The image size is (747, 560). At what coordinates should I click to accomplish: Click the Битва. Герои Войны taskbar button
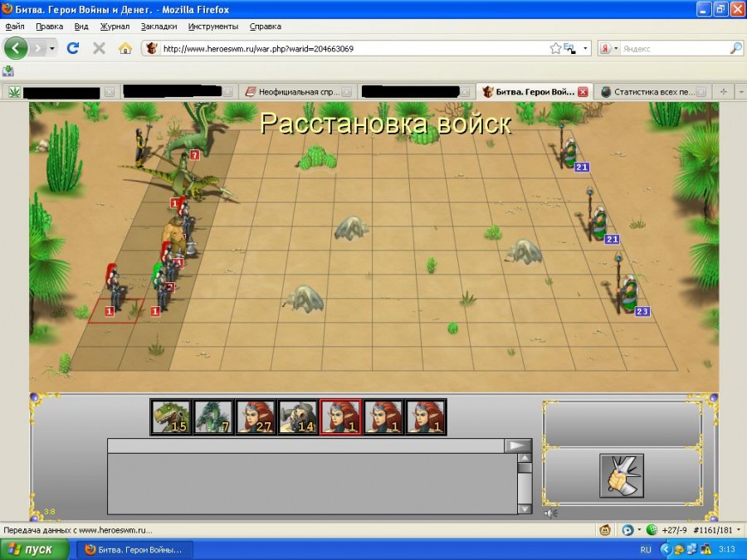(x=134, y=549)
